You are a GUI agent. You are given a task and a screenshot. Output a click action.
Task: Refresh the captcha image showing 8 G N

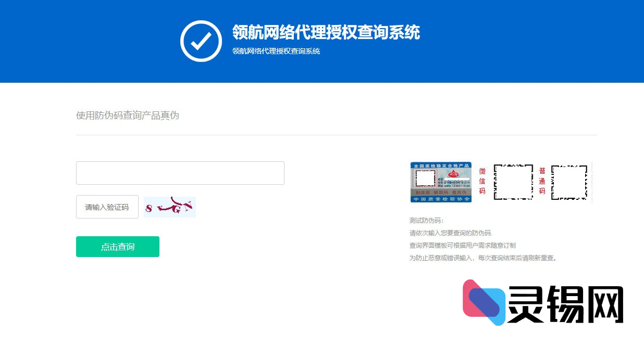[169, 207]
